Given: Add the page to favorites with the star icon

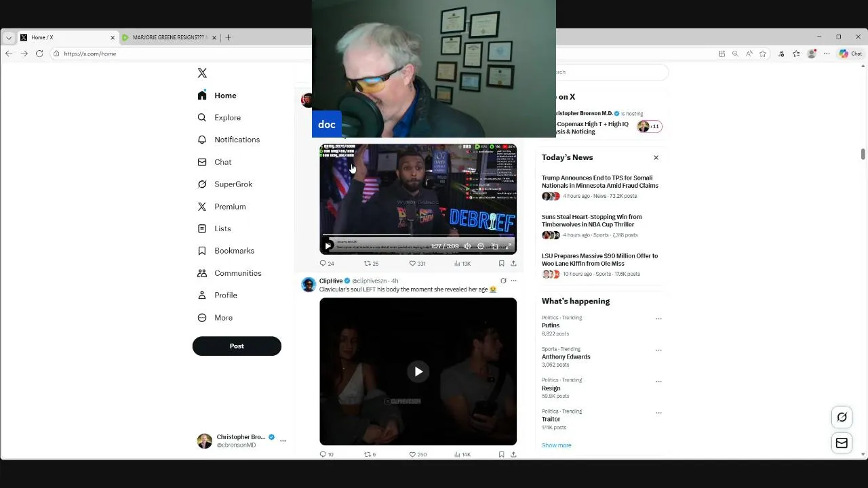Looking at the screenshot, I should pyautogui.click(x=763, y=54).
